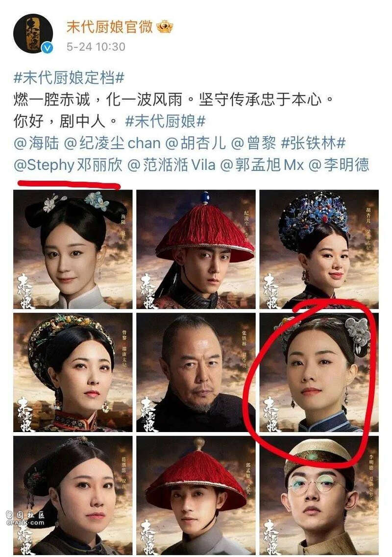Open the #末代厨娘# hashtag link
The image size is (392, 557).
coord(165,121)
